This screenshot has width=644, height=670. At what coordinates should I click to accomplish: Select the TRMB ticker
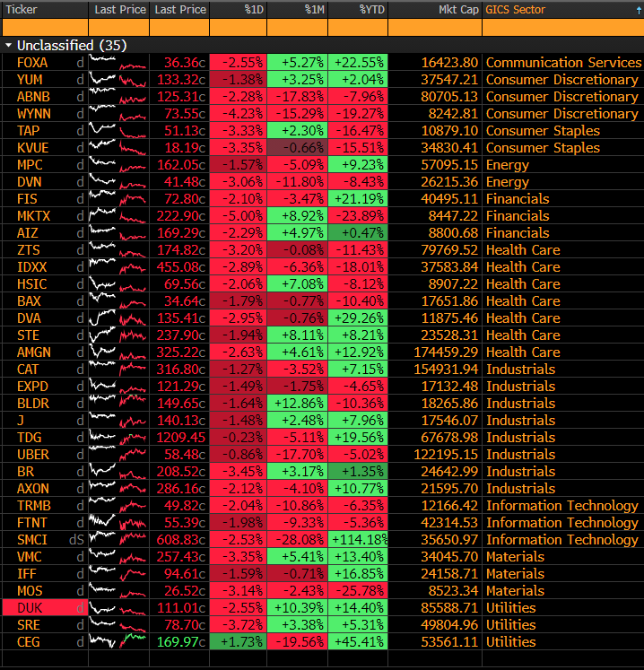point(34,506)
